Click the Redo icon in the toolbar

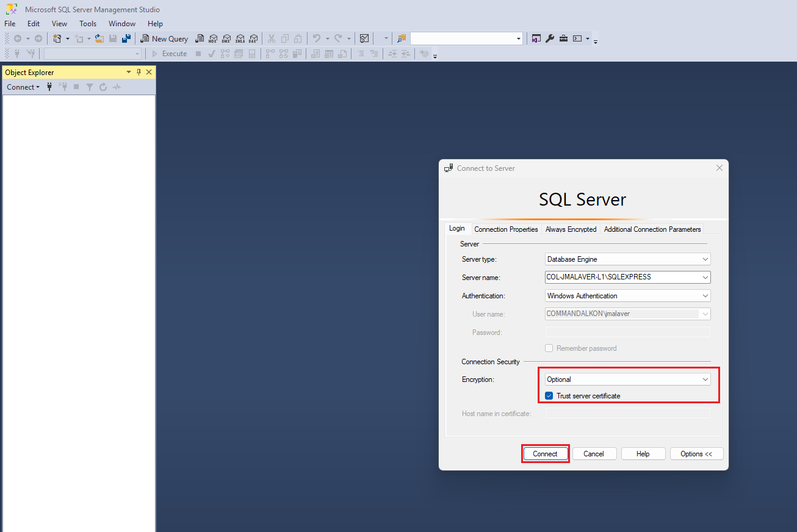tap(338, 38)
